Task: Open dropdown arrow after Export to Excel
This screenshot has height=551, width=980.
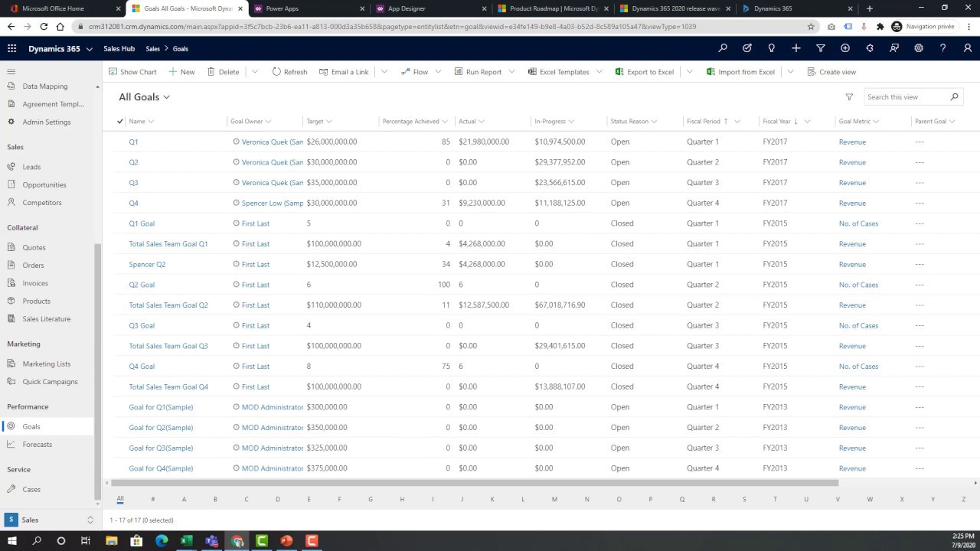Action: click(689, 72)
